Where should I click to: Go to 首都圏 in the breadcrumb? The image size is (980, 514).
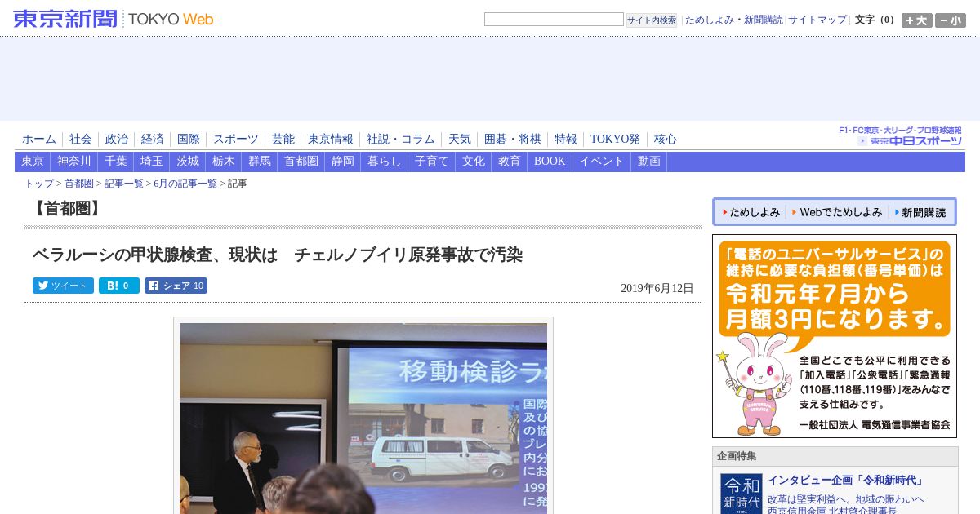(x=79, y=184)
